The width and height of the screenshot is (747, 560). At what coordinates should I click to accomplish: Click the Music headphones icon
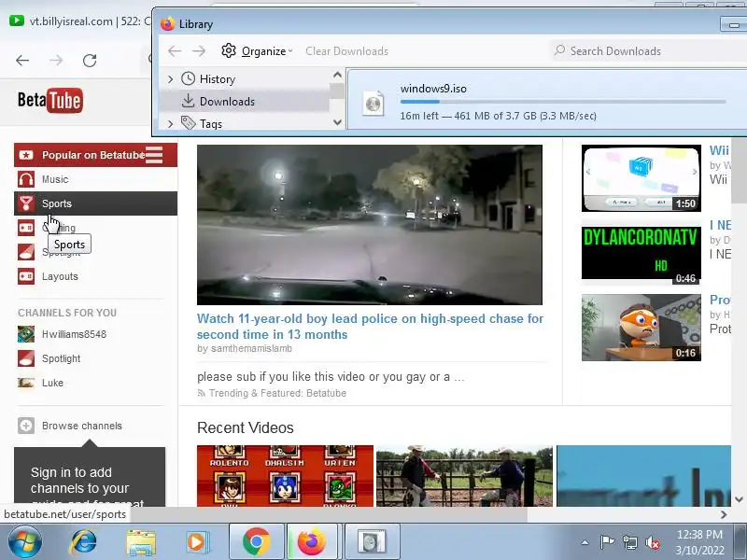pos(26,179)
